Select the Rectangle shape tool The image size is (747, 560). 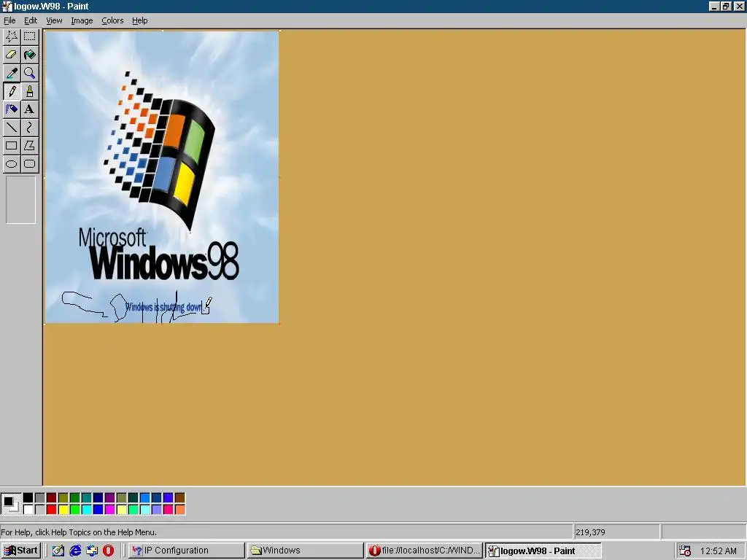(12, 146)
